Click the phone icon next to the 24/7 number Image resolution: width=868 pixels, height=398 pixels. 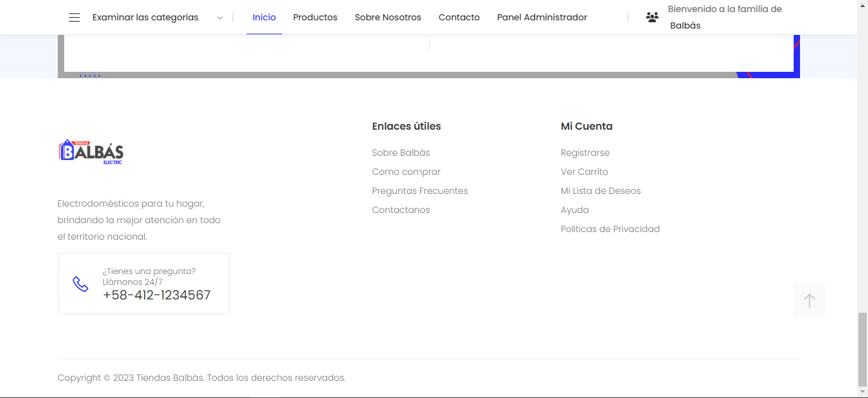(81, 284)
